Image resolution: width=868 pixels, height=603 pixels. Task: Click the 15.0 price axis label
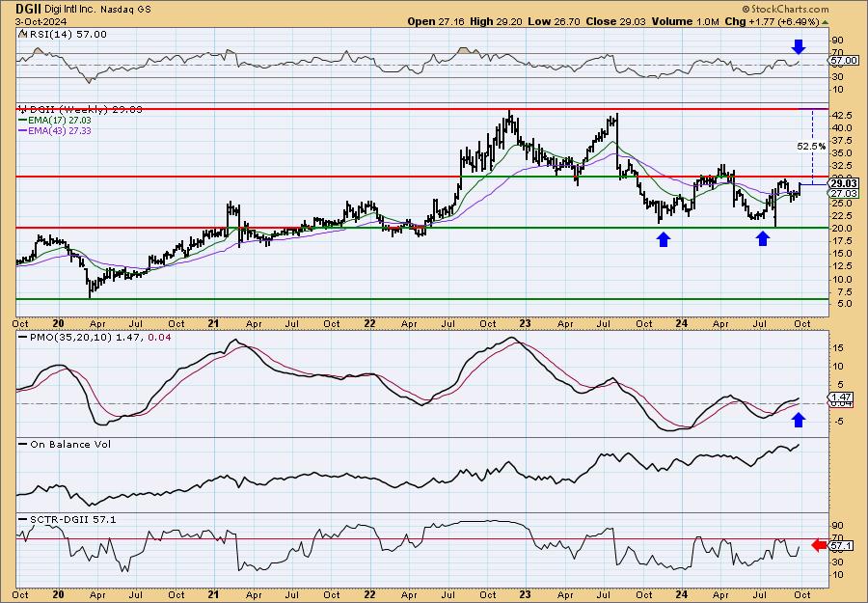841,254
